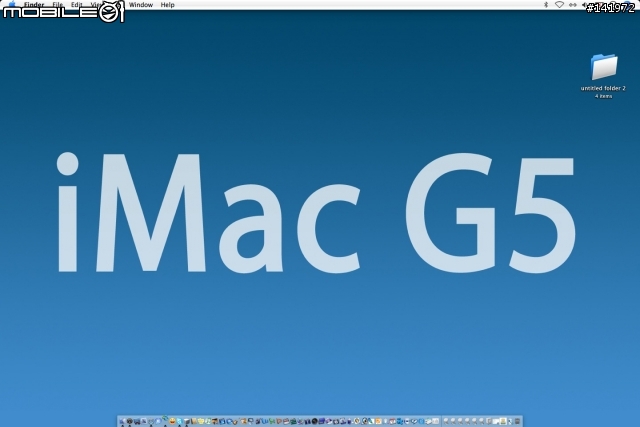This screenshot has height=427, width=640.
Task: Click the Bluetooth status icon in menu bar
Action: pyautogui.click(x=546, y=5)
